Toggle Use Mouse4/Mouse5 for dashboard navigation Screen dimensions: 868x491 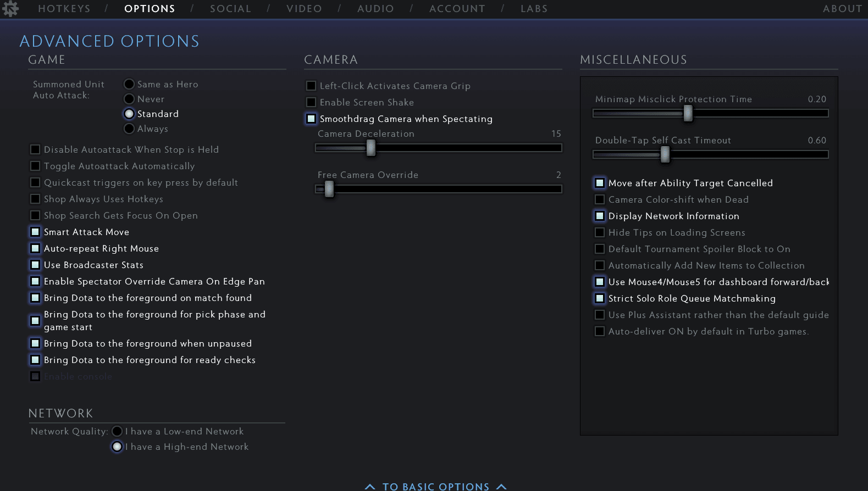tap(600, 282)
